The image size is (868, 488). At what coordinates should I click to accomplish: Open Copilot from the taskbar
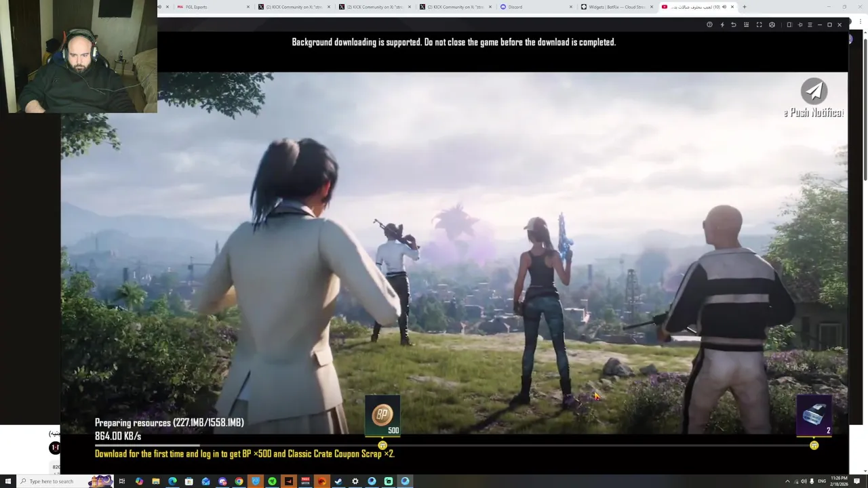[139, 481]
